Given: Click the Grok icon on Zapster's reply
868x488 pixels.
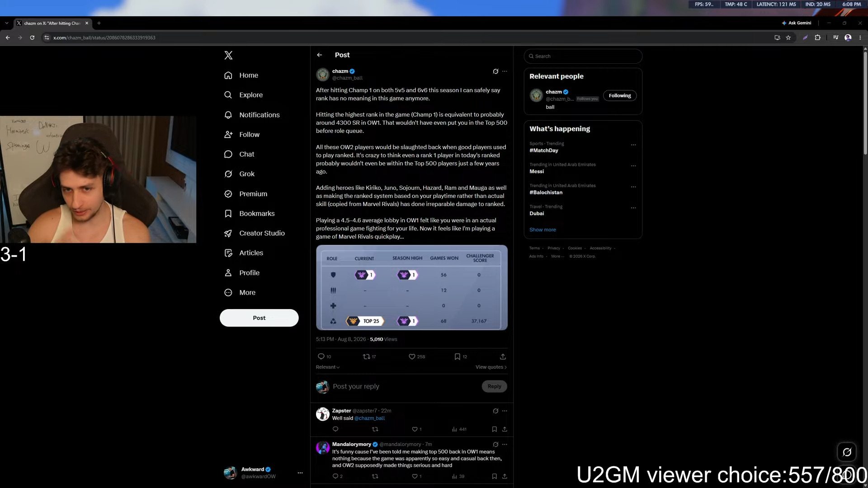Looking at the screenshot, I should click(x=495, y=411).
